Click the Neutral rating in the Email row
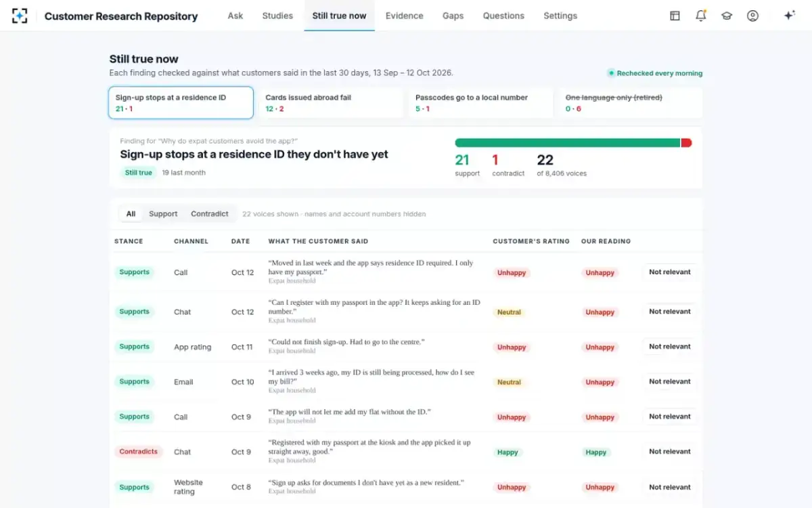Viewport: 812px width, 508px height. point(509,382)
